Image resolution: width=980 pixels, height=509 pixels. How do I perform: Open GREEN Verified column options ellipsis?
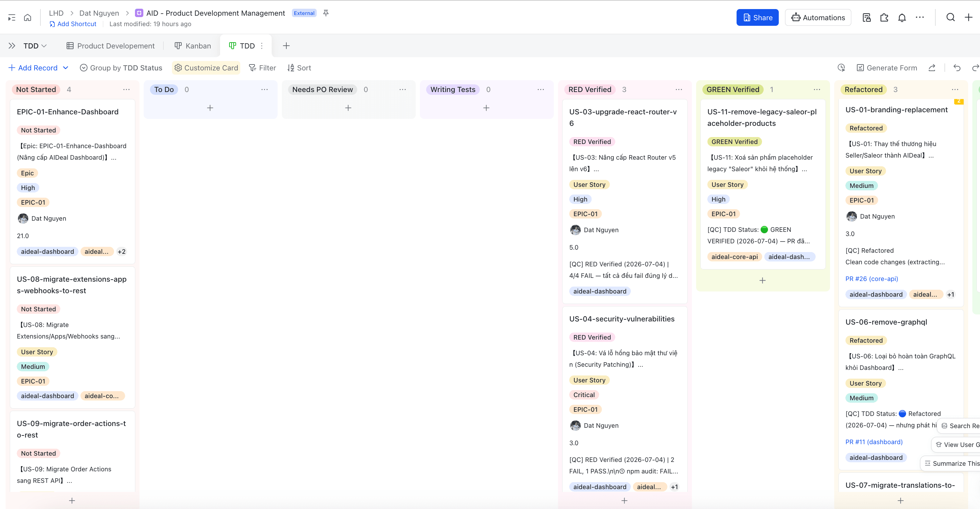[x=817, y=89]
